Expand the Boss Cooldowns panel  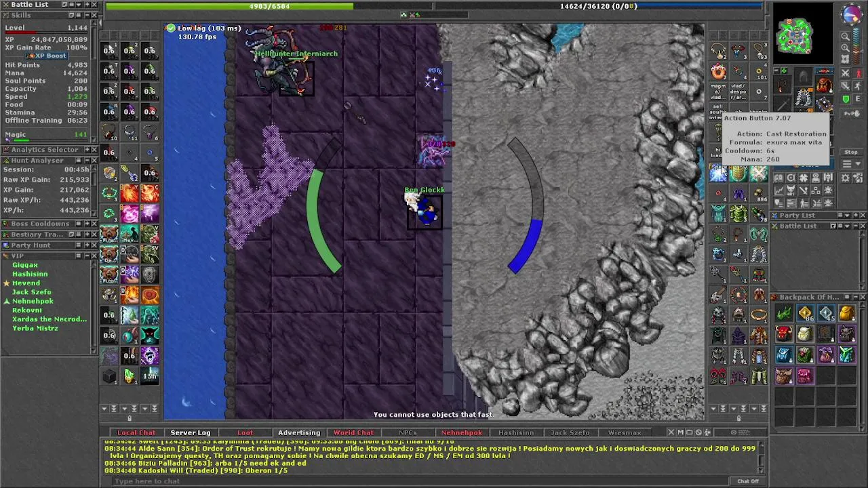click(87, 224)
